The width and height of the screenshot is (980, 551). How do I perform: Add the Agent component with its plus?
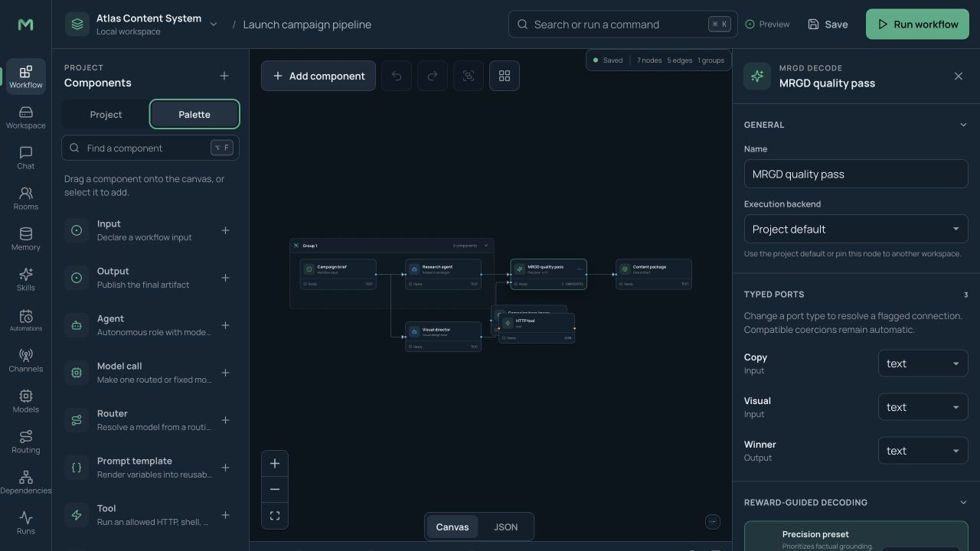[225, 325]
